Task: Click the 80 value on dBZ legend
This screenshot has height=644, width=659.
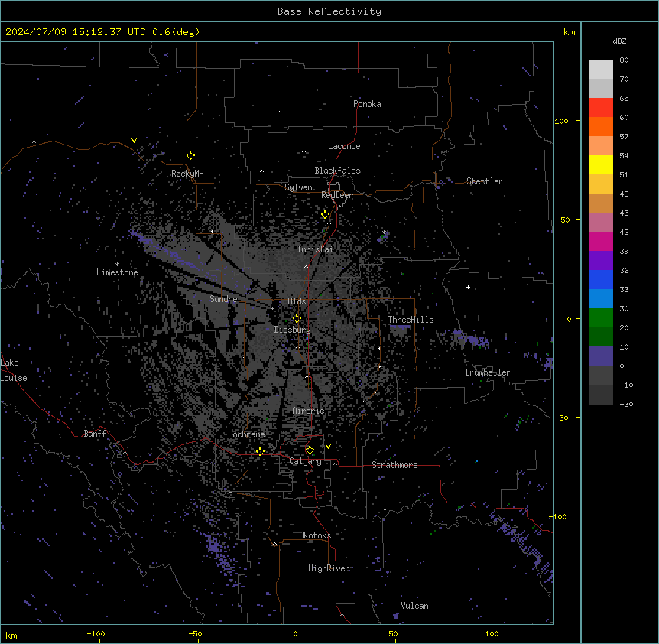Action: pos(624,60)
